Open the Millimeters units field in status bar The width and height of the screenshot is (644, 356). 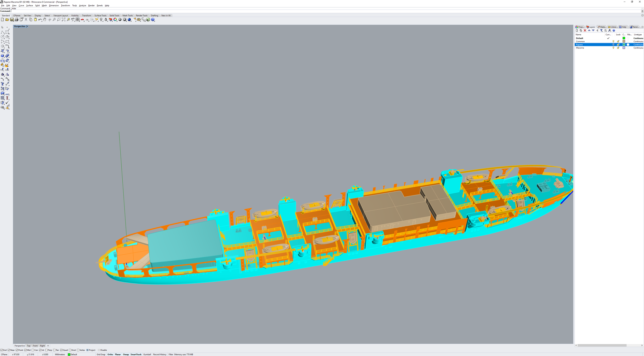(60, 354)
